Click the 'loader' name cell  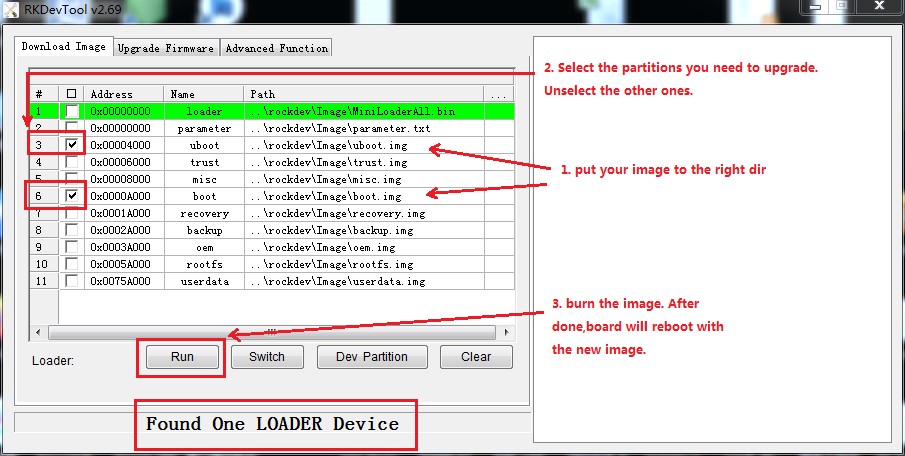click(204, 111)
